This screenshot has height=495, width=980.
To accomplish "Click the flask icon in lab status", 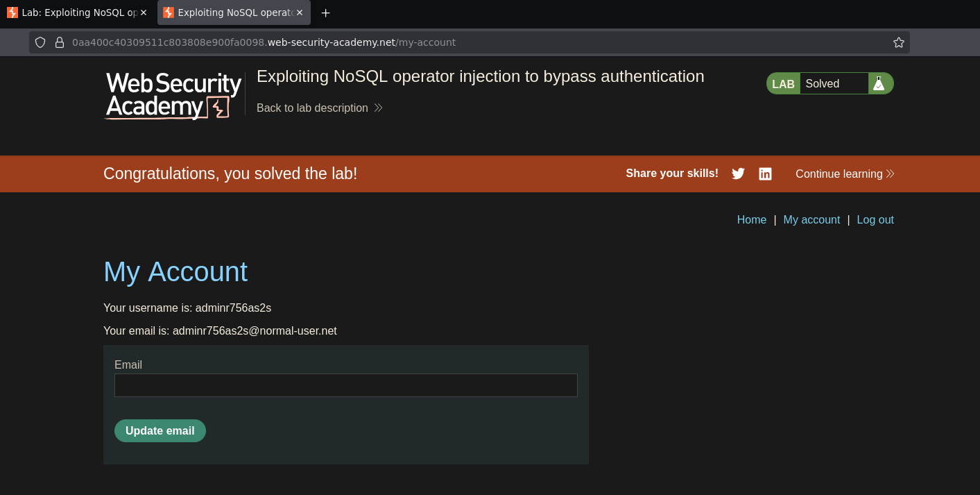I will pyautogui.click(x=879, y=83).
